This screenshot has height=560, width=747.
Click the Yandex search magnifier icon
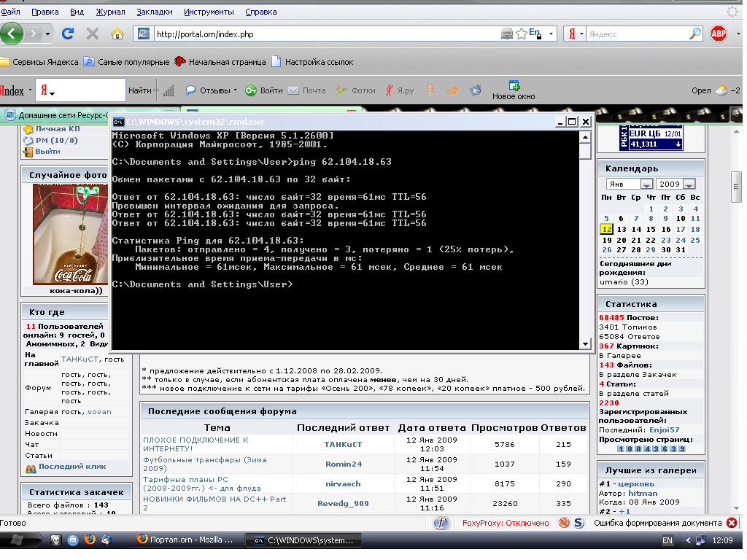tap(694, 34)
